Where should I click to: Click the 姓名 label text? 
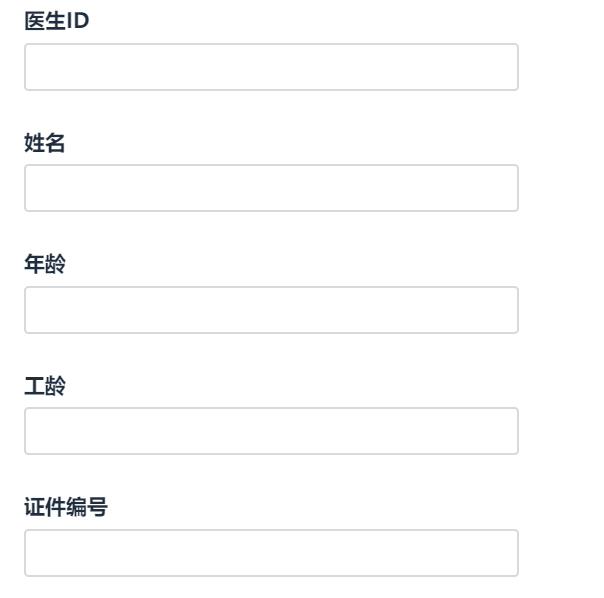(x=45, y=145)
